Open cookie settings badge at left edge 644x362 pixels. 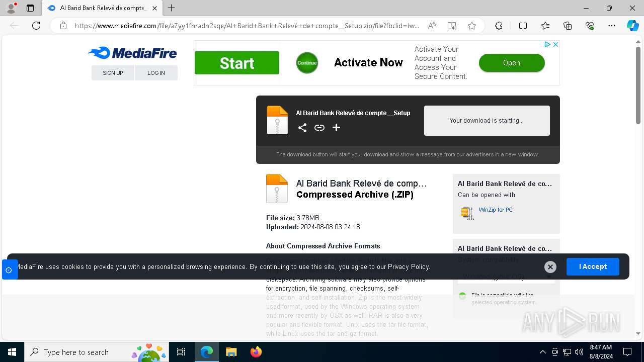(x=9, y=270)
